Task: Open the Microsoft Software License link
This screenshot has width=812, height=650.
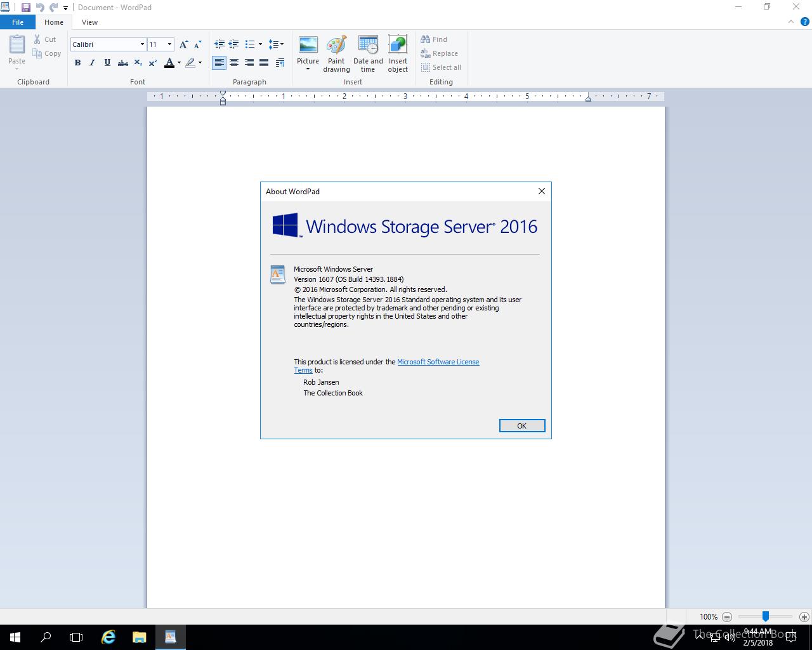Action: (438, 362)
